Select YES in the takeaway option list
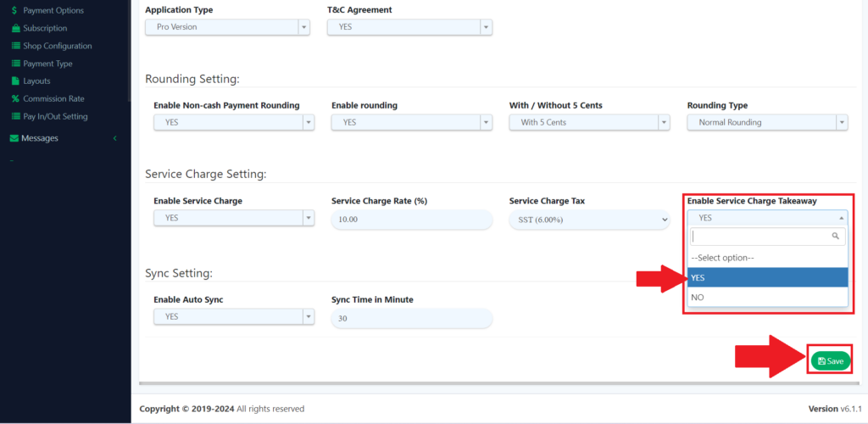868x424 pixels. coord(766,277)
